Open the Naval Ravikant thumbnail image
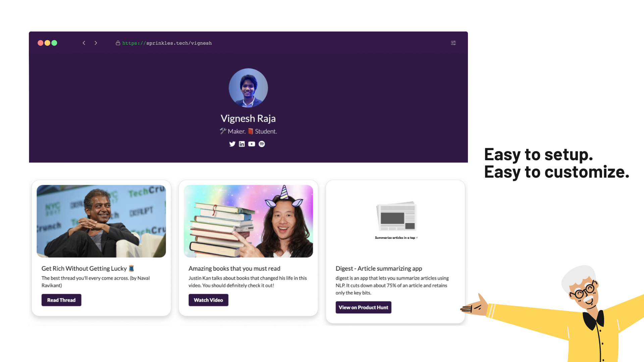Image resolution: width=644 pixels, height=362 pixels. tap(101, 221)
